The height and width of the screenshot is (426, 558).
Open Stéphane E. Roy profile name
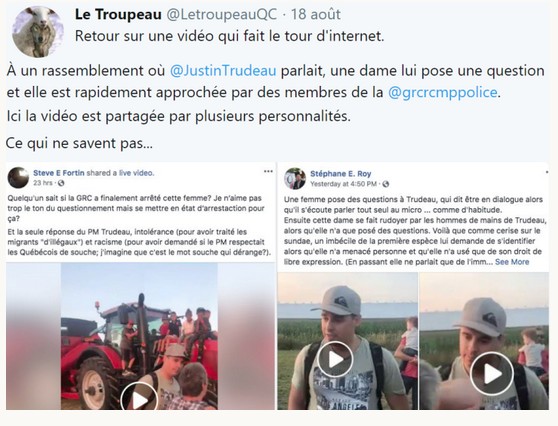(x=341, y=174)
